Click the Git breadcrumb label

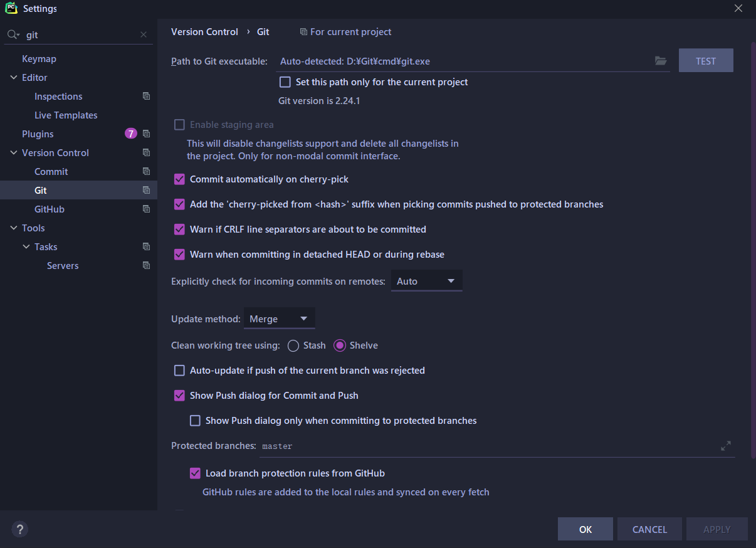(x=263, y=32)
